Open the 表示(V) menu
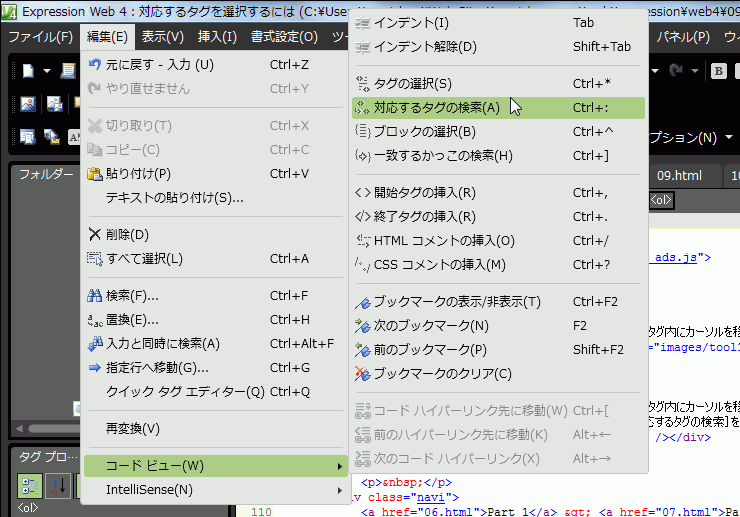The image size is (740, 517). click(x=163, y=37)
